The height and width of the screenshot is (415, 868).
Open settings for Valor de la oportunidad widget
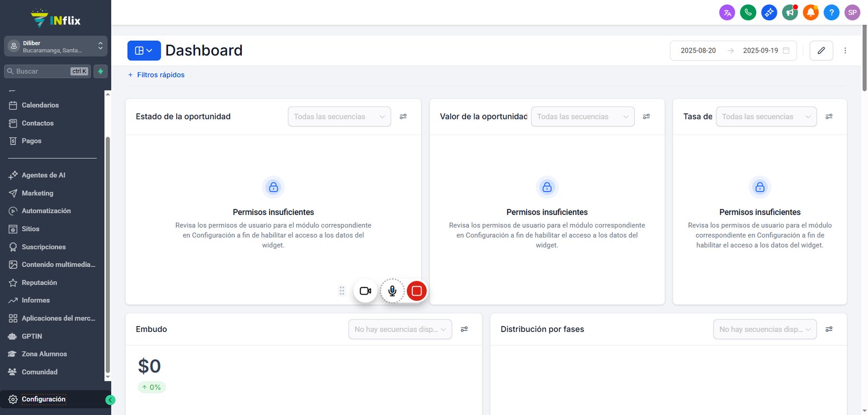click(x=646, y=117)
